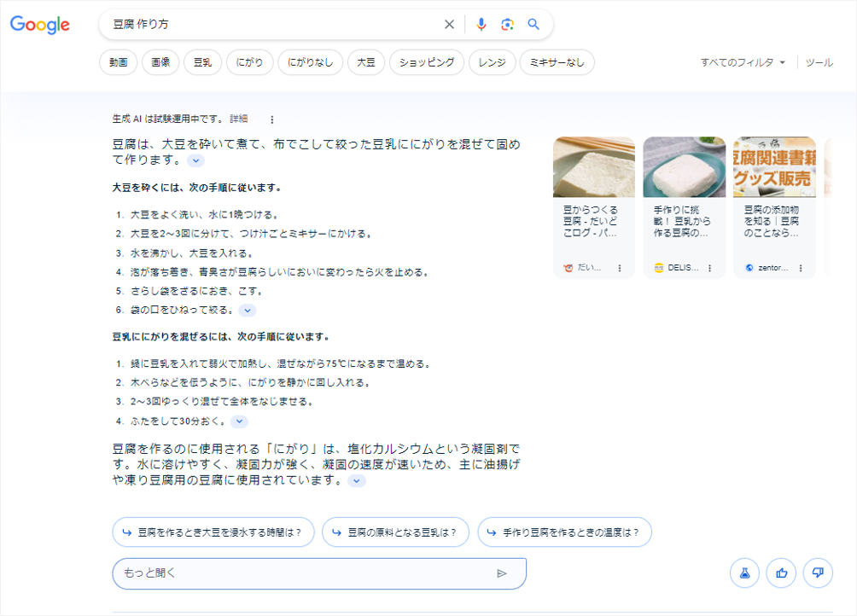Click the experiment flask icon near the feedback buttons
857x616 pixels.
click(x=744, y=572)
